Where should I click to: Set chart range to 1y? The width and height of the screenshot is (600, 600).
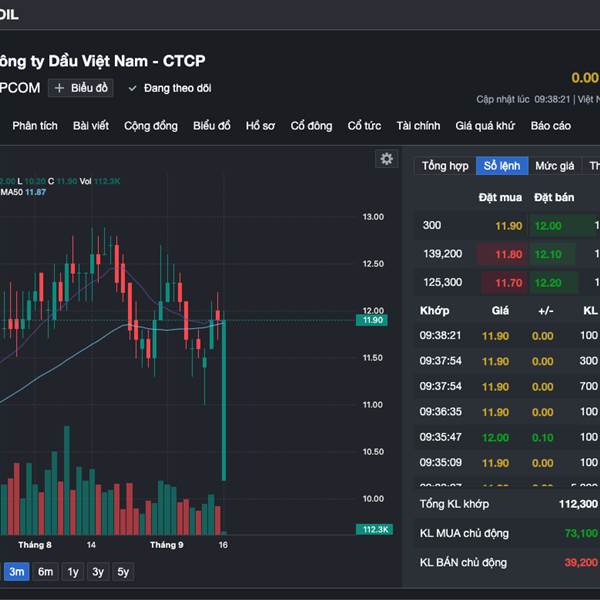point(73,572)
